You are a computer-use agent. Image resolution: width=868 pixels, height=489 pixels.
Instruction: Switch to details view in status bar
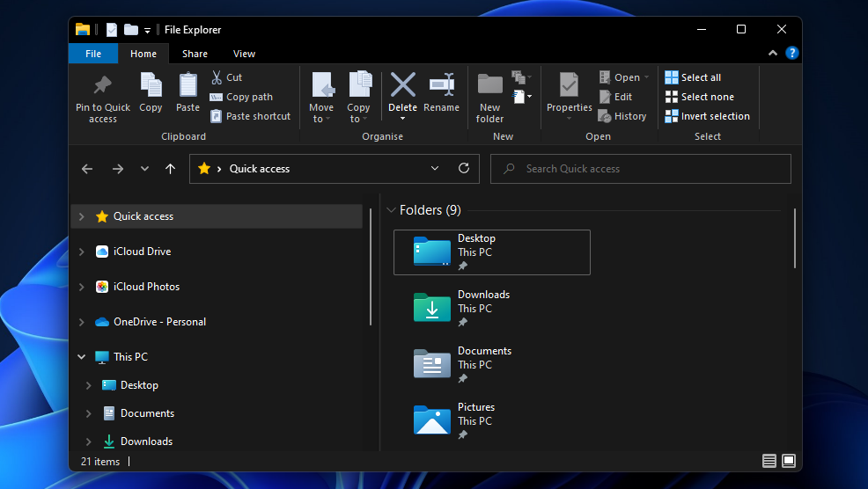[x=769, y=461]
